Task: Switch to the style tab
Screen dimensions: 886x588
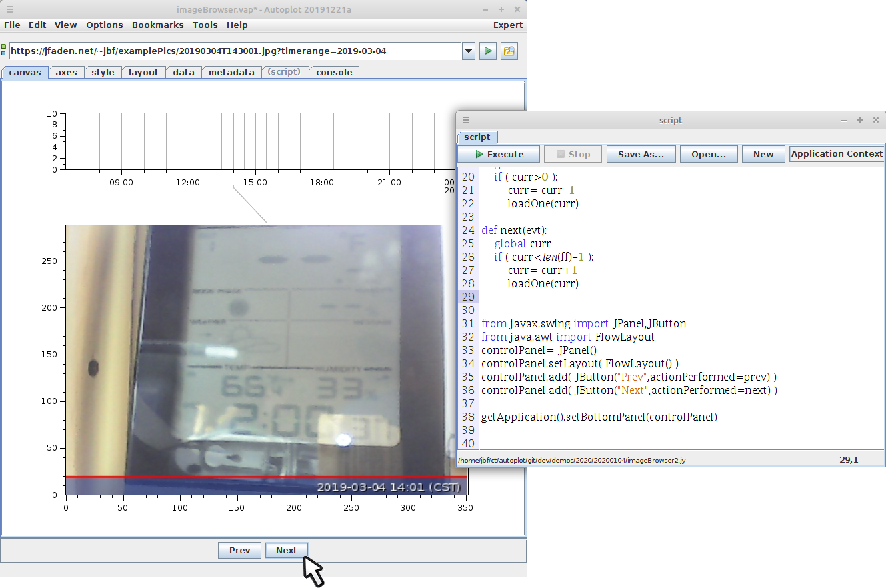Action: (x=103, y=72)
